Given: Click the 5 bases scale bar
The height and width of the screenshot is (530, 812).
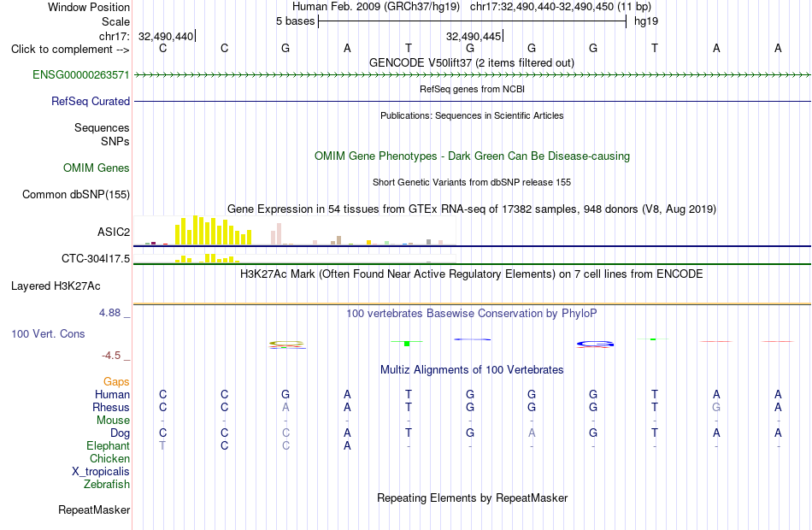Looking at the screenshot, I should (x=472, y=21).
